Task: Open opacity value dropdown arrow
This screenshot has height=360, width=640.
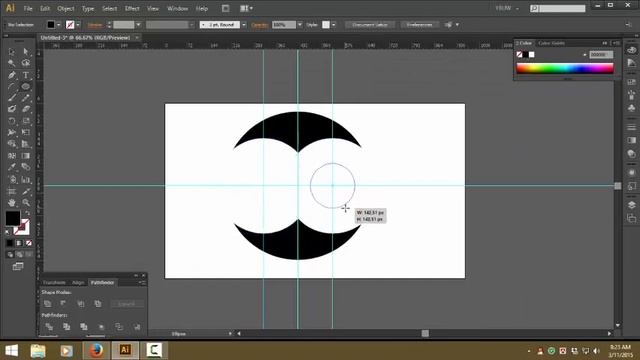Action: 300,25
